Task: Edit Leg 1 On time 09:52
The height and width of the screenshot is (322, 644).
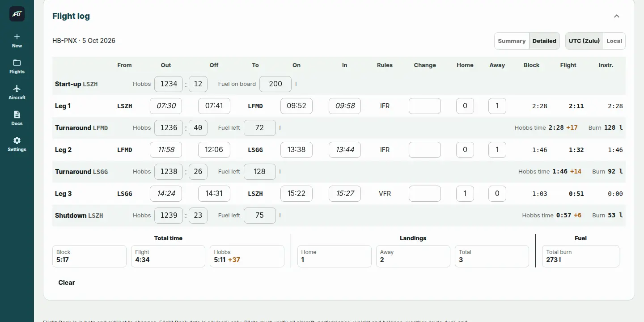Action: coord(297,106)
